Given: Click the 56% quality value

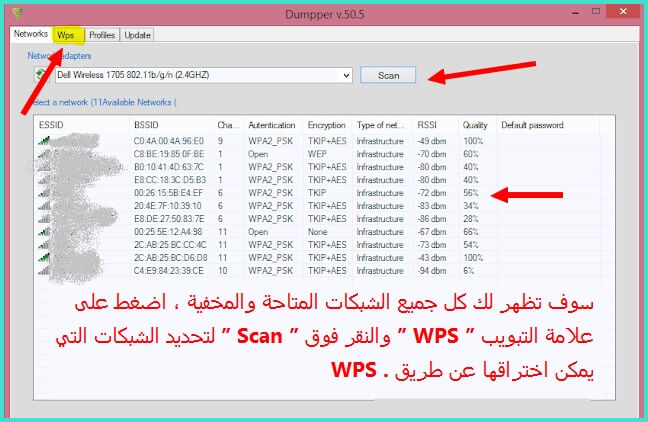Looking at the screenshot, I should tap(471, 193).
